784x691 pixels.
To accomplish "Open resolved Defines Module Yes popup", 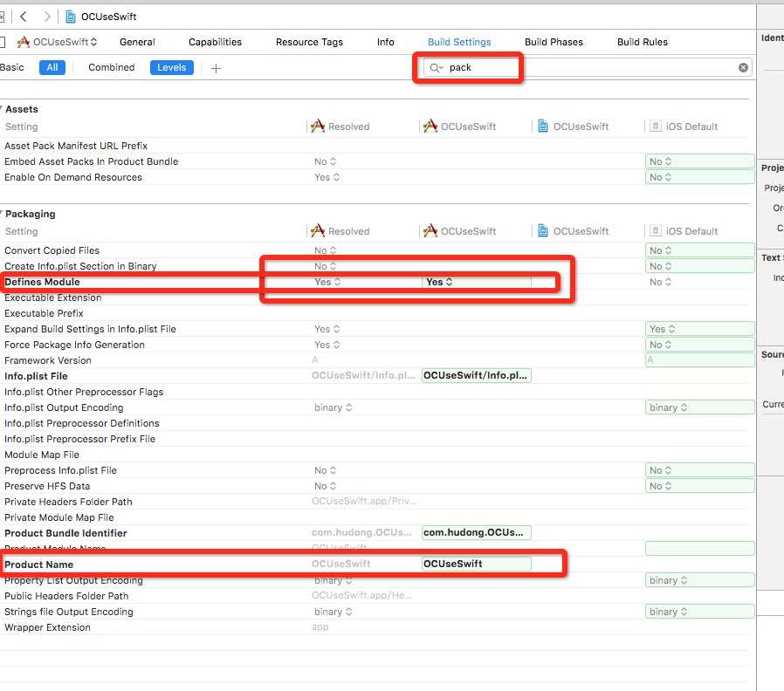I will [327, 282].
